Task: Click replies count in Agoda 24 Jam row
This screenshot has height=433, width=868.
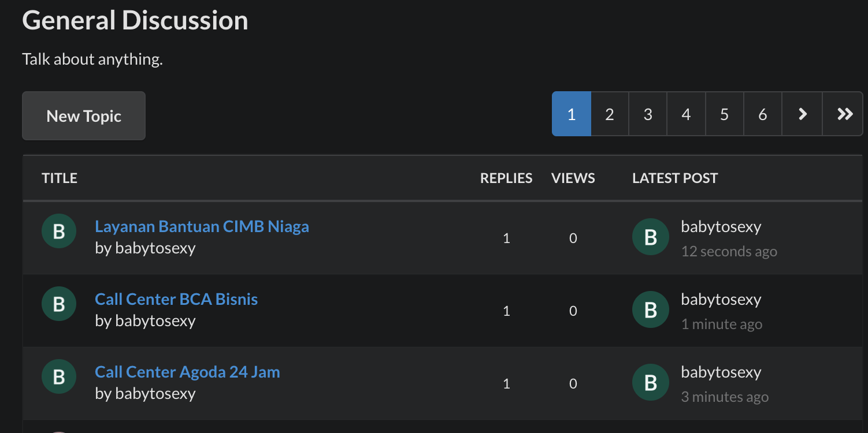Action: (x=506, y=383)
